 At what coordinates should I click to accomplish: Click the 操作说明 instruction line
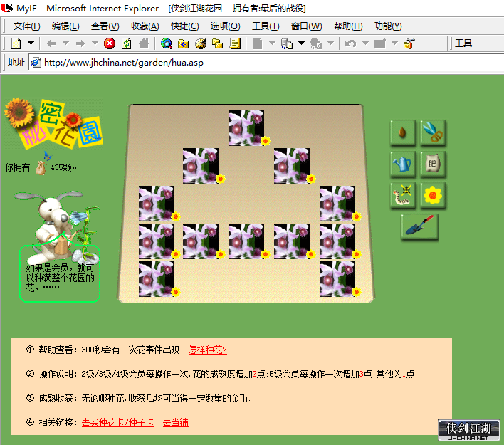(x=221, y=374)
